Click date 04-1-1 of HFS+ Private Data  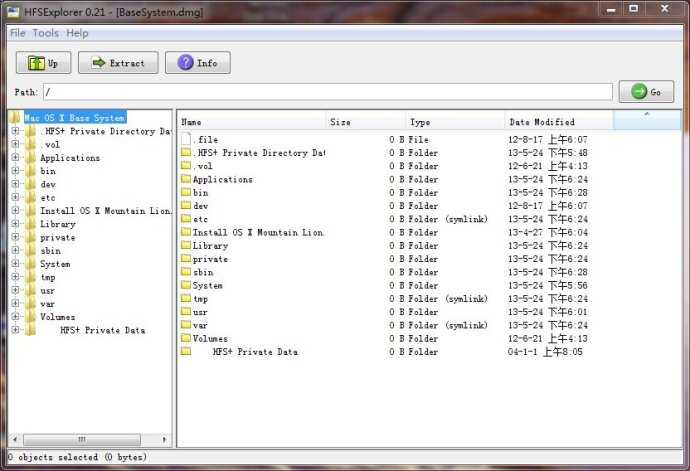545,352
